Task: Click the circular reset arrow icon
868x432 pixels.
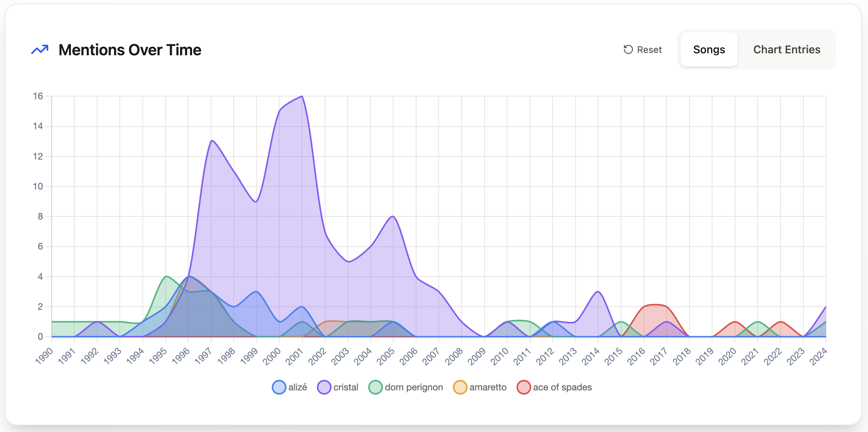Action: pos(628,49)
